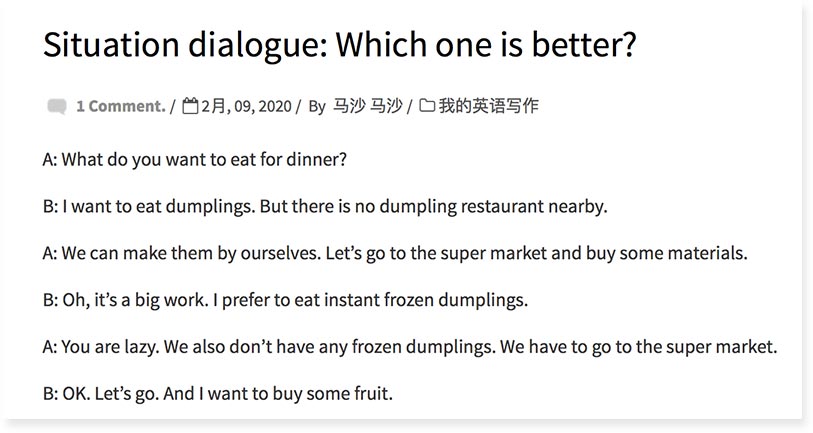The width and height of the screenshot is (813, 433).
Task: Click the line "What do you want to eat for dinner?"
Action: point(204,160)
